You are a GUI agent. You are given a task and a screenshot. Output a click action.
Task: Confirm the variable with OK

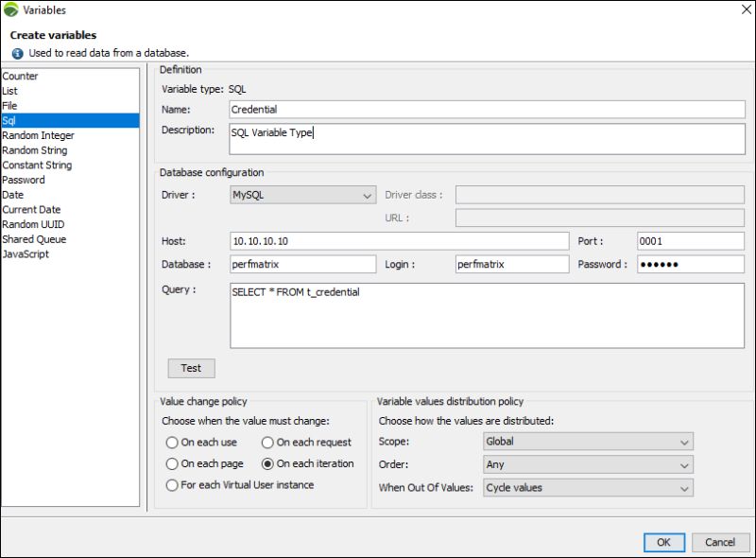click(663, 542)
